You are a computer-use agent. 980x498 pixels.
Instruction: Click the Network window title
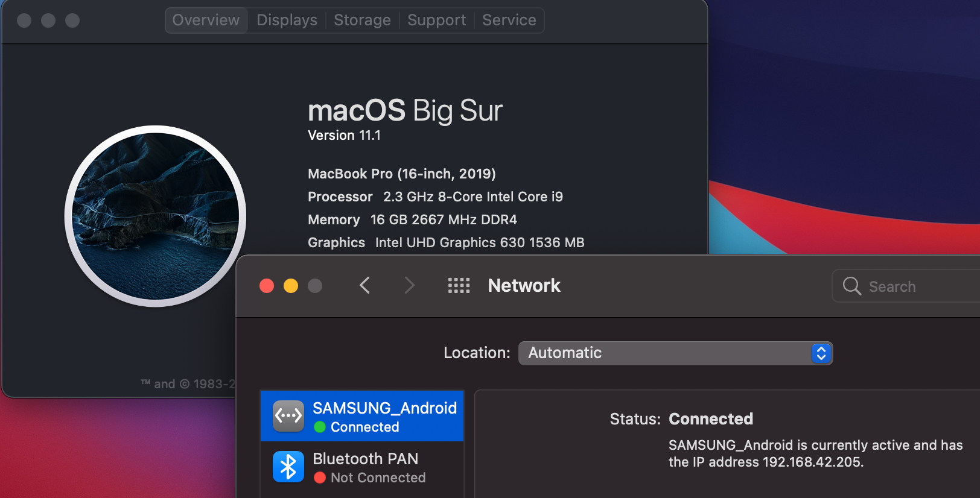click(x=524, y=286)
